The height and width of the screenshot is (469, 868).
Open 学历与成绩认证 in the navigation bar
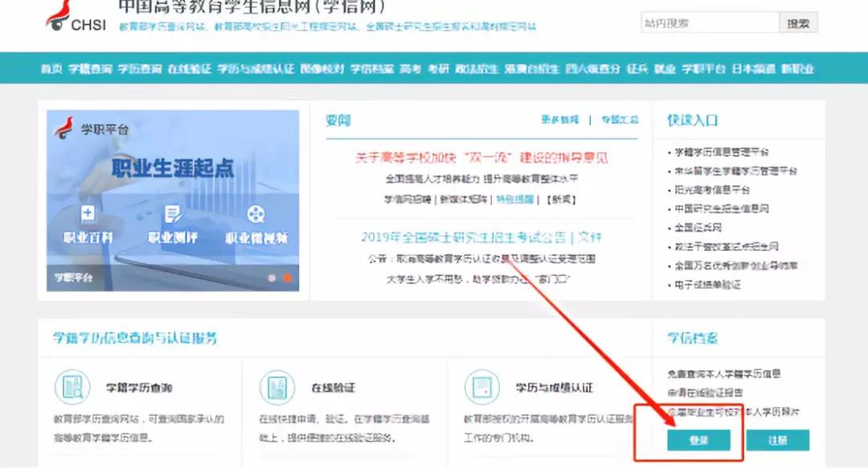(256, 68)
